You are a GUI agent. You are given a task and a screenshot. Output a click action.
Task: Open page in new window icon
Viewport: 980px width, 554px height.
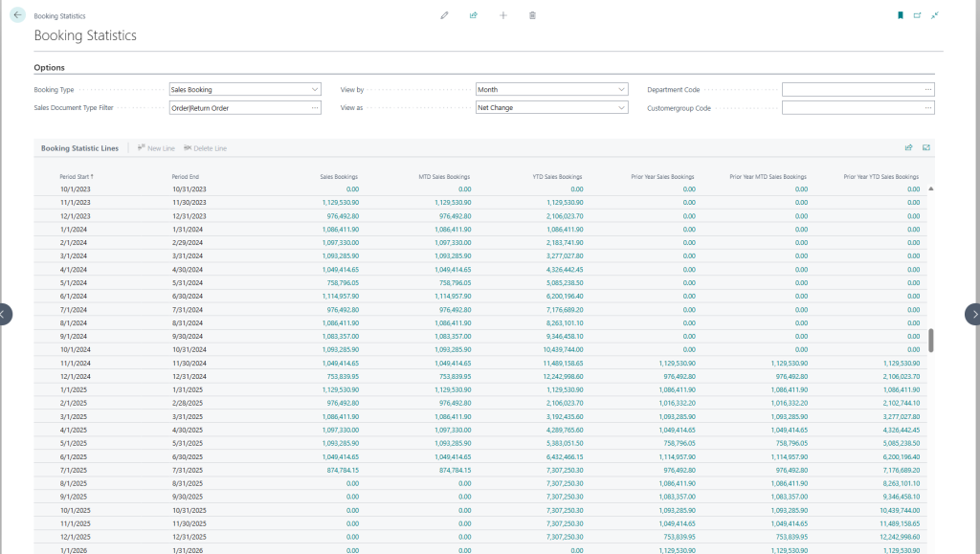click(917, 15)
